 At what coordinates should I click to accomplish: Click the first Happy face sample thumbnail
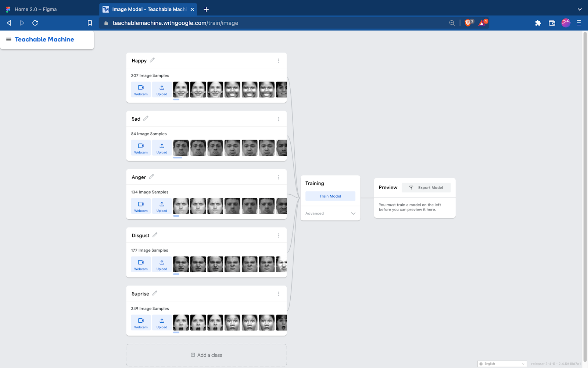(181, 89)
